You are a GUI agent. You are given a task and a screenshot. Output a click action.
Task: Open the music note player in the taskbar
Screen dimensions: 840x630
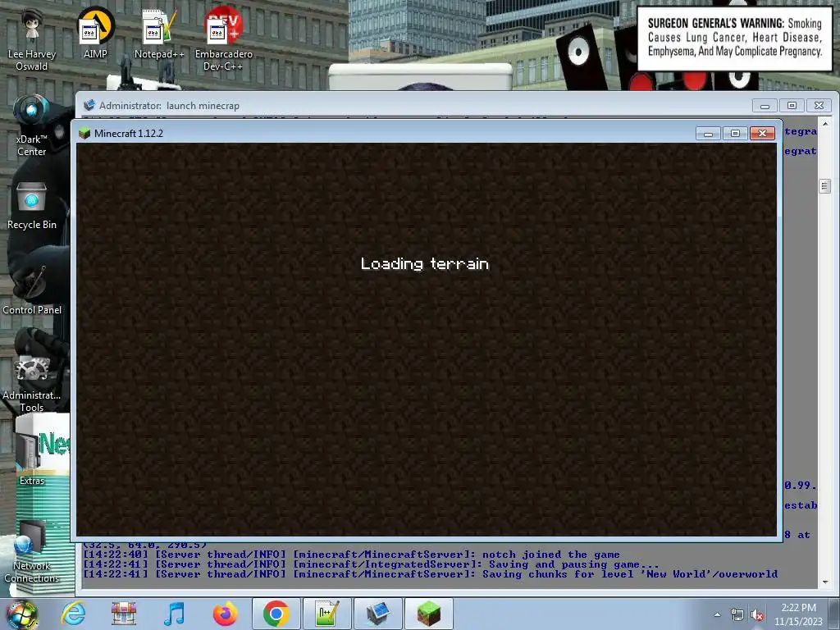174,614
